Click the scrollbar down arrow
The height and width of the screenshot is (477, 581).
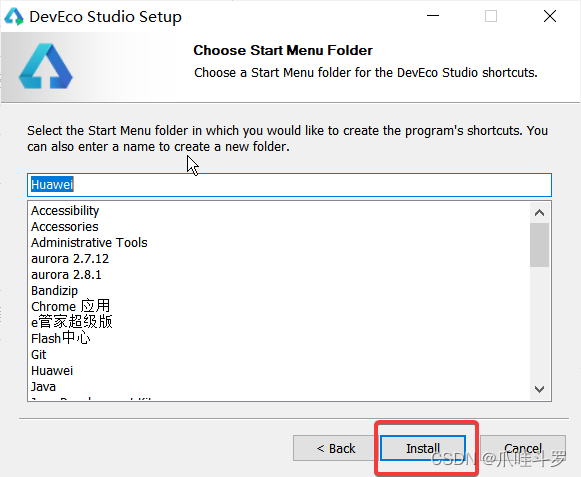coord(540,389)
